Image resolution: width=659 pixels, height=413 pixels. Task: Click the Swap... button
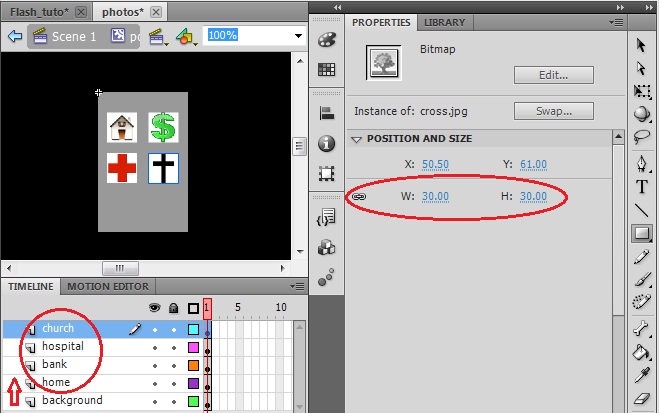pyautogui.click(x=554, y=111)
